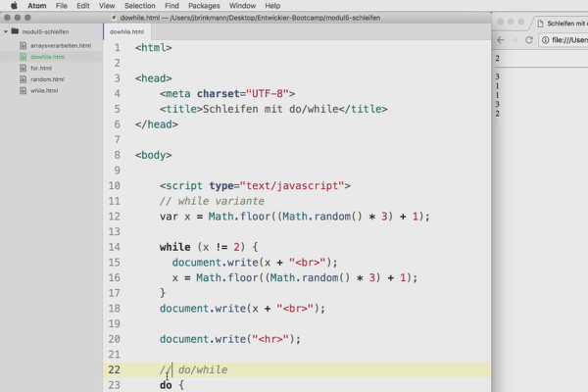Select dowhile.html in the tree view
Image resolution: width=588 pixels, height=392 pixels.
[x=48, y=57]
